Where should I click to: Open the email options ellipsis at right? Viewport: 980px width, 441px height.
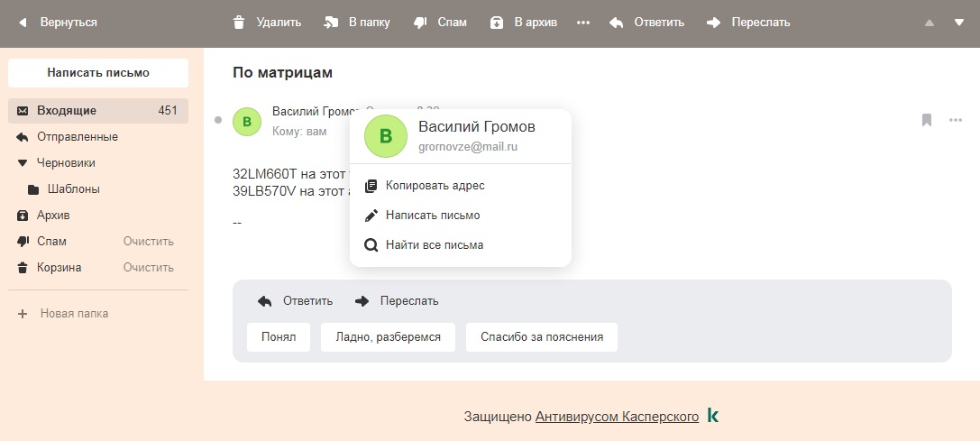point(956,120)
